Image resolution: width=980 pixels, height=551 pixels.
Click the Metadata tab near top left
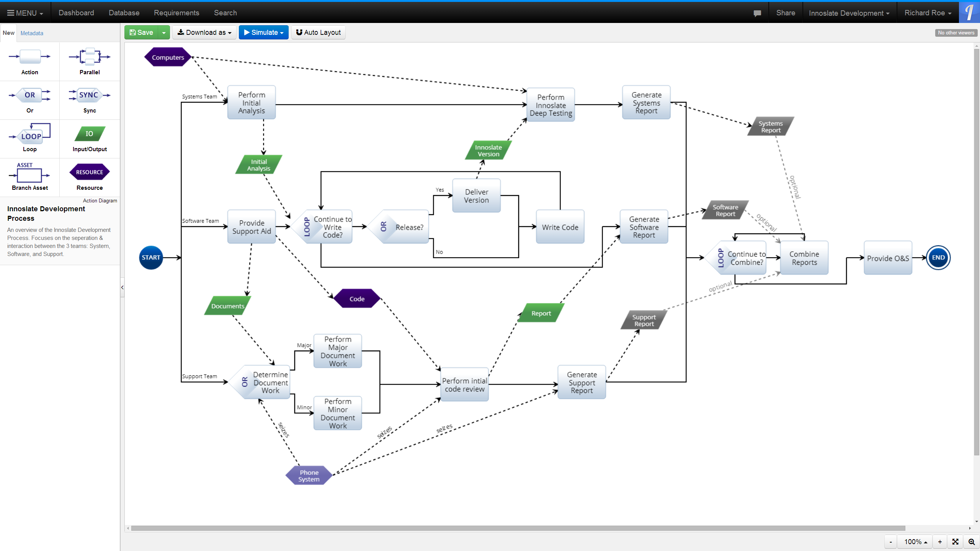[32, 32]
